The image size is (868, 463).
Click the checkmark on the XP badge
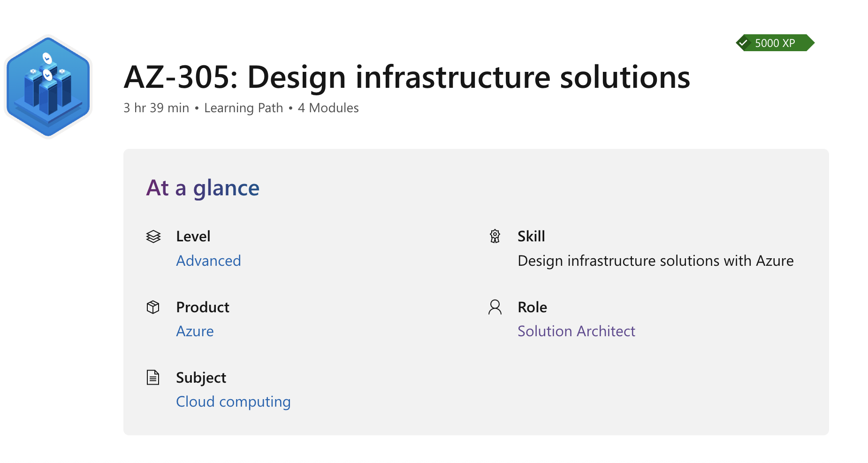point(743,43)
